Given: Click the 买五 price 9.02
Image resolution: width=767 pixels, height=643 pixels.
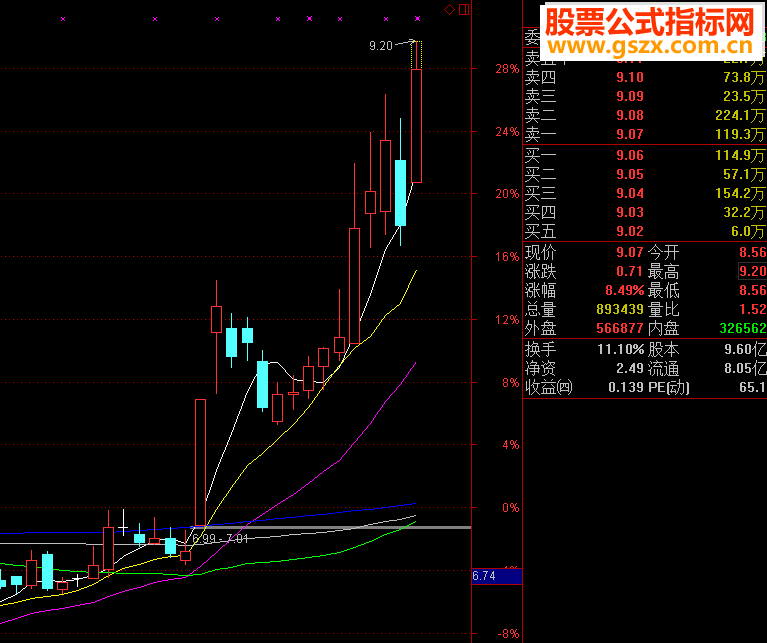Looking at the screenshot, I should coord(630,231).
